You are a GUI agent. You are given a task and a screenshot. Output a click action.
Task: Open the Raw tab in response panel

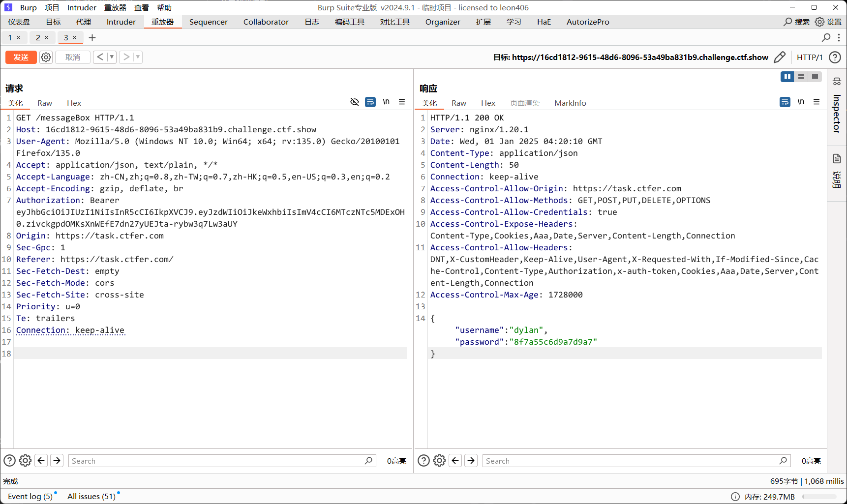458,103
